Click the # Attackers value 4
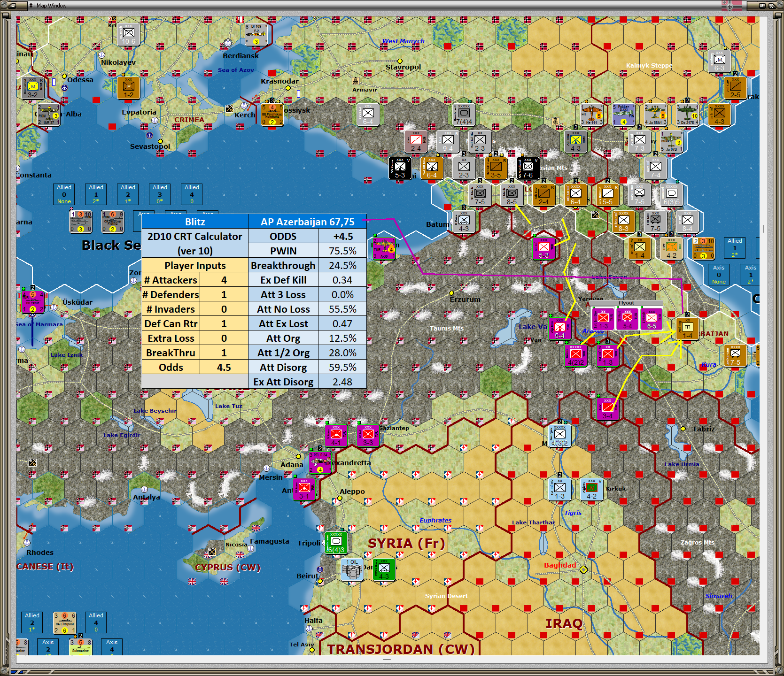784x676 pixels. click(224, 280)
